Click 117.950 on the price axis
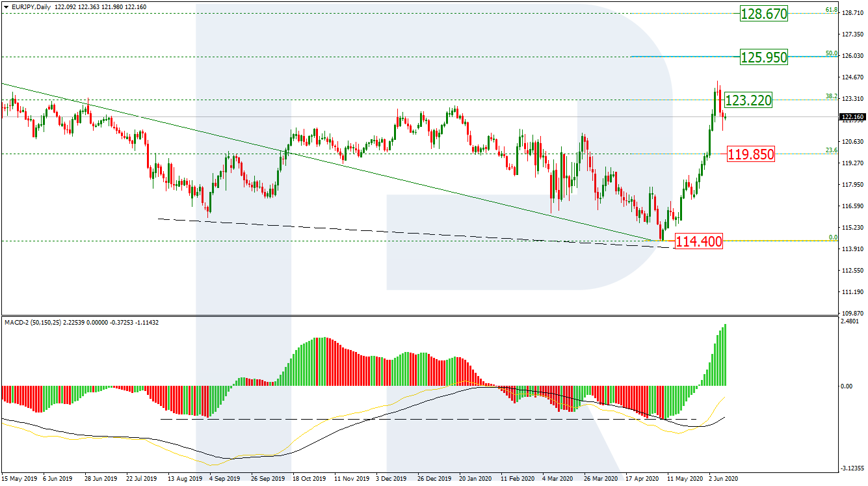 point(852,185)
